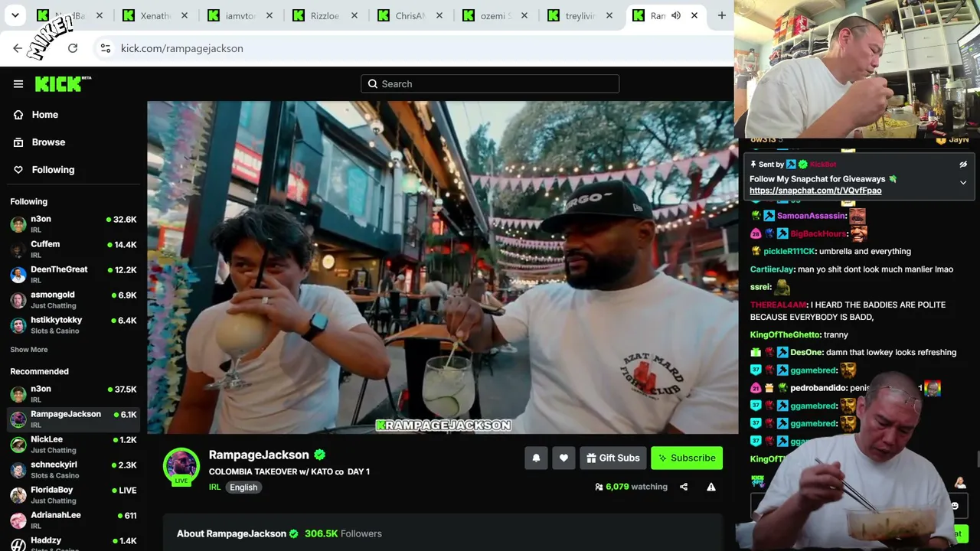
Task: Click the green Subscribe button
Action: pos(687,458)
